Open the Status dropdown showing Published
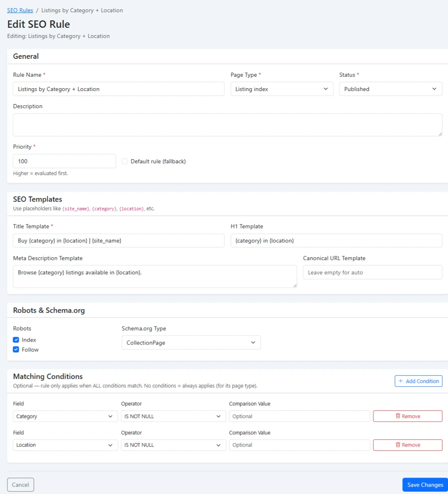 [x=390, y=89]
